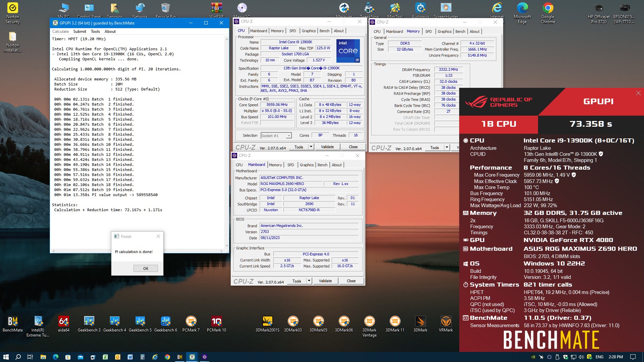Open Windows Start menu
Image resolution: width=644 pixels, height=362 pixels.
coord(6,357)
